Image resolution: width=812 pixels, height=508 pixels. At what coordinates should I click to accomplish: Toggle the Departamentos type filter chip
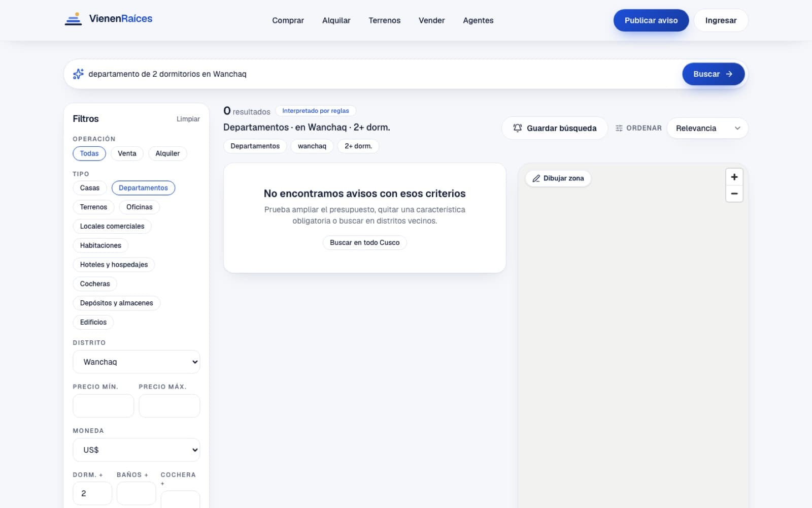[x=143, y=188]
